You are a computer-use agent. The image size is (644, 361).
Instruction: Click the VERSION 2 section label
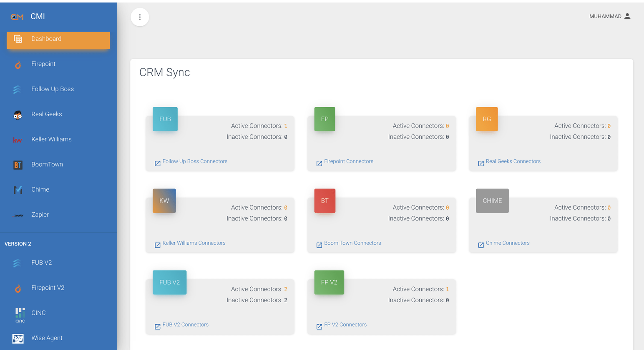click(18, 244)
